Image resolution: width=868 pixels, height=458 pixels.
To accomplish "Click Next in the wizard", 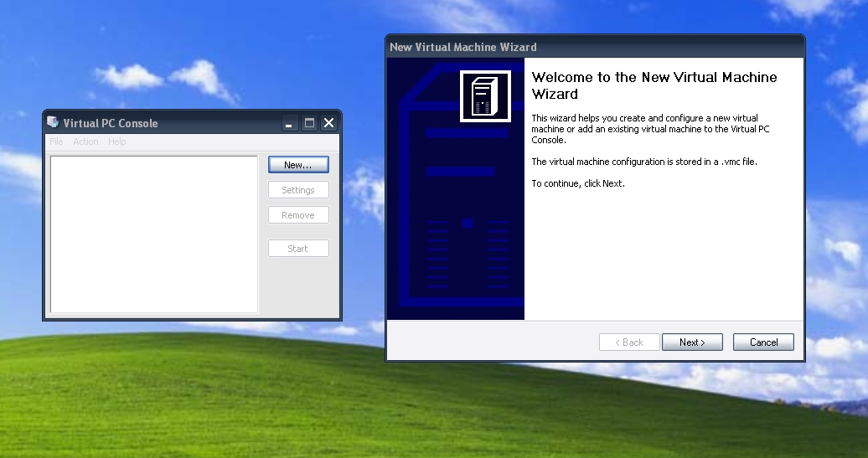I will (x=693, y=342).
